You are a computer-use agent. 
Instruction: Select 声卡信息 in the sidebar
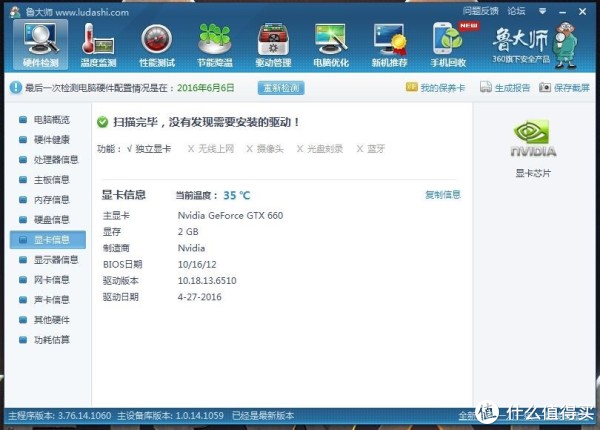[48, 300]
